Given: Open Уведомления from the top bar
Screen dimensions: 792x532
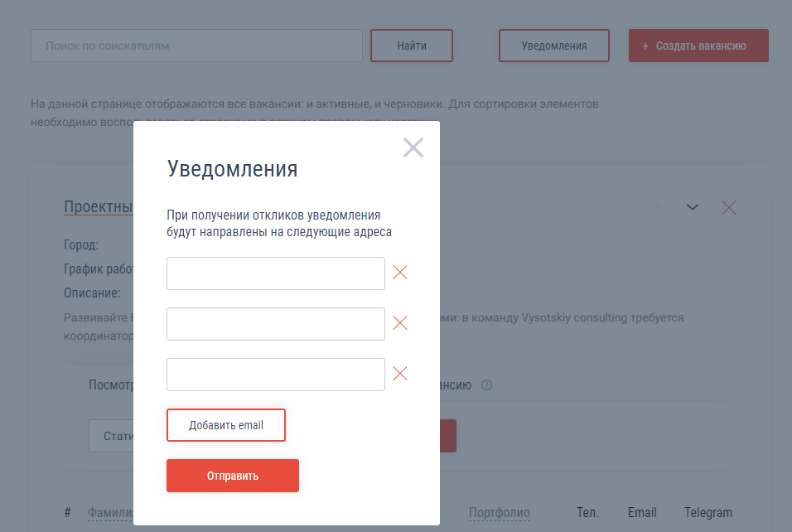Looking at the screenshot, I should pyautogui.click(x=553, y=46).
